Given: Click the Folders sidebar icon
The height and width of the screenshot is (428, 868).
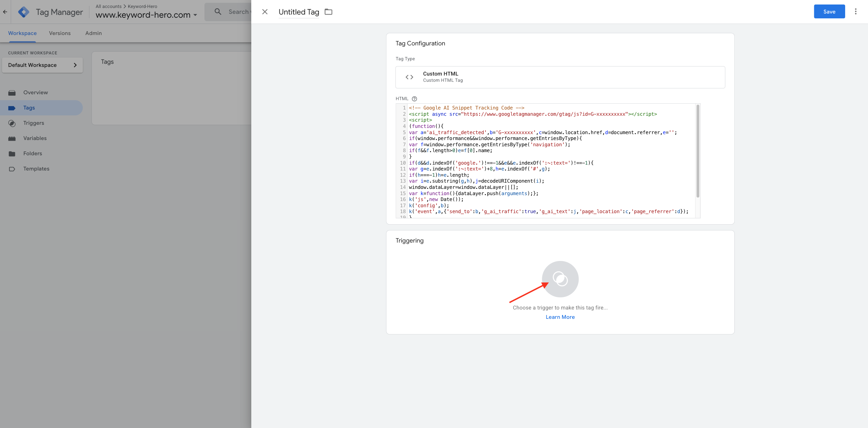Looking at the screenshot, I should 12,154.
